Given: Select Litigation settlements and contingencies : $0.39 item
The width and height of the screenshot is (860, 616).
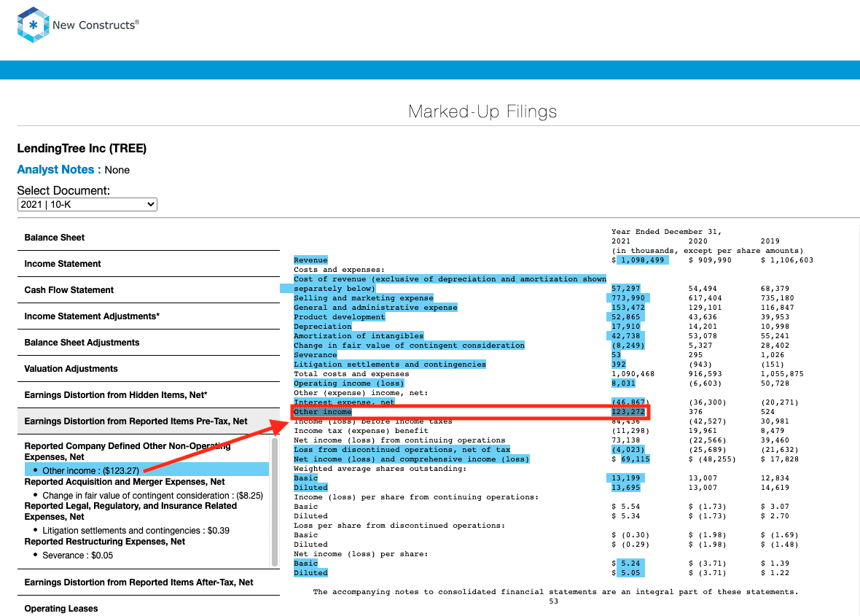Looking at the screenshot, I should click(136, 531).
